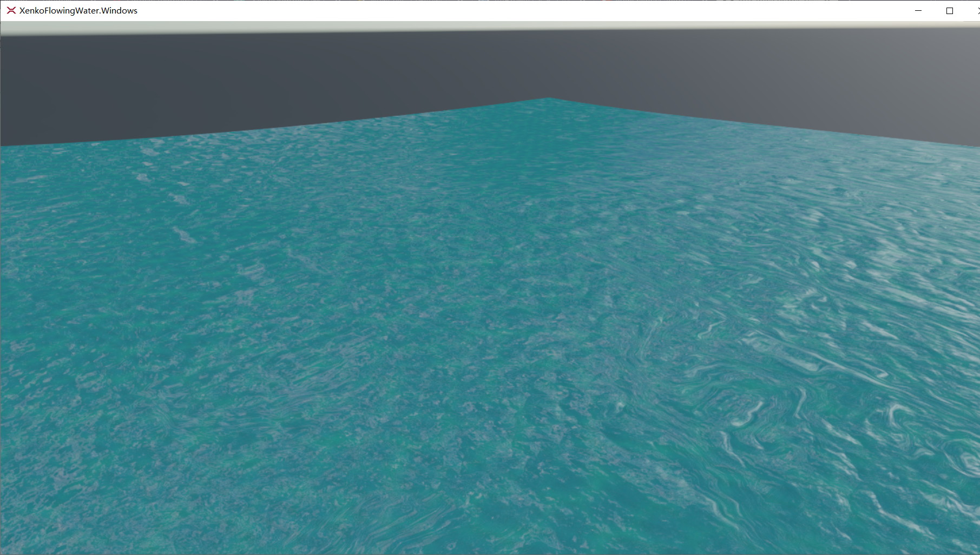Click the XenkoFlowingWater.Windows title text
Screen dimensions: 980x555
[x=78, y=10]
